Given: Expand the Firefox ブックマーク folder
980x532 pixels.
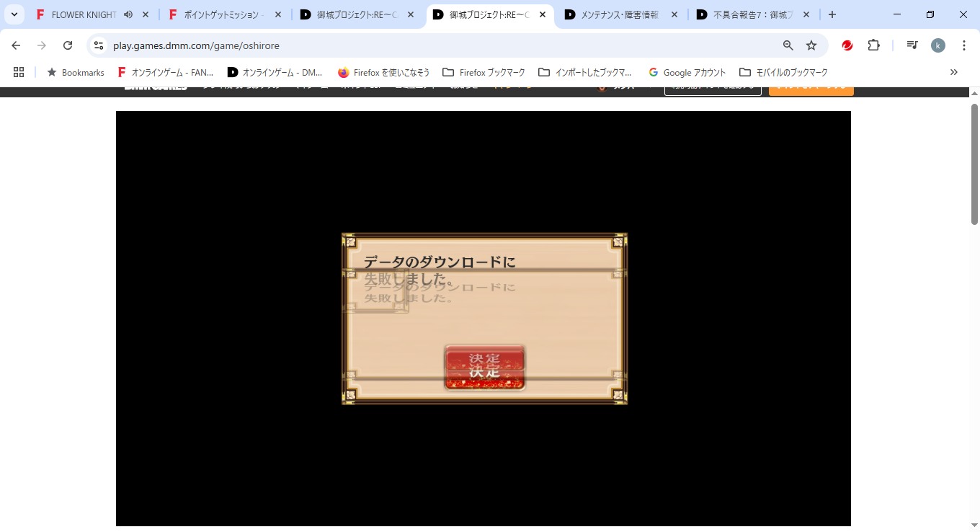Looking at the screenshot, I should tap(484, 72).
